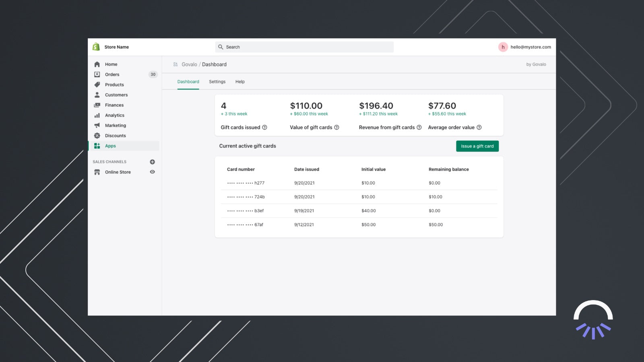The height and width of the screenshot is (362, 644).
Task: Switch to the Settings tab
Action: point(217,82)
